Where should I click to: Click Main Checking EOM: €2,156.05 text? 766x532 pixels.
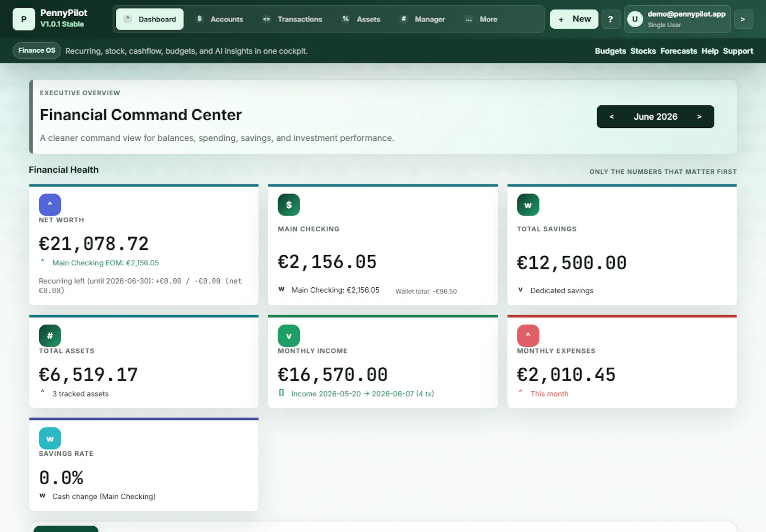[105, 263]
